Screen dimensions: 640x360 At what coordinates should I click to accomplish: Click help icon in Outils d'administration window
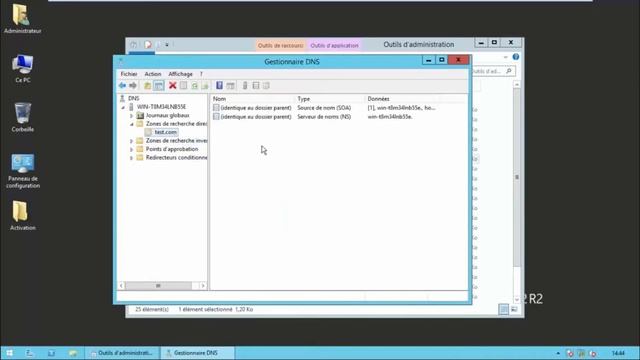516,57
